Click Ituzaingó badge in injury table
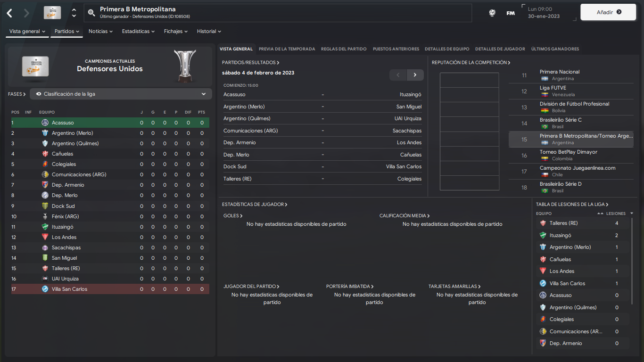This screenshot has width=644, height=362. [543, 235]
